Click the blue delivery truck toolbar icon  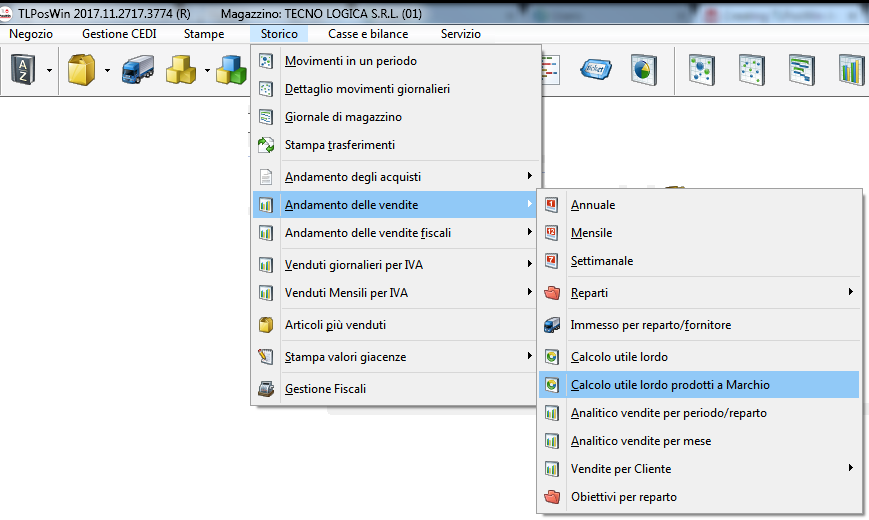pos(137,70)
